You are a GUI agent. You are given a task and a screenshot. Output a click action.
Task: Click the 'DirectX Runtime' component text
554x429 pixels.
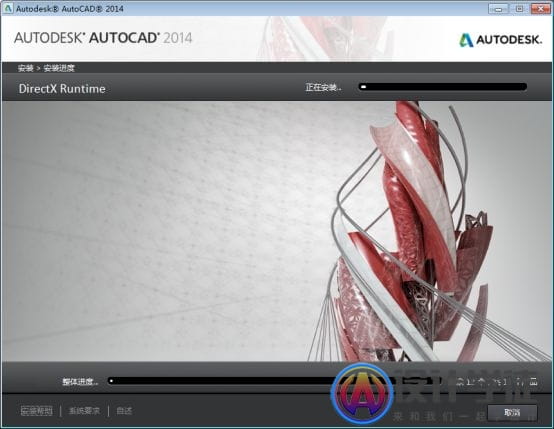point(62,88)
